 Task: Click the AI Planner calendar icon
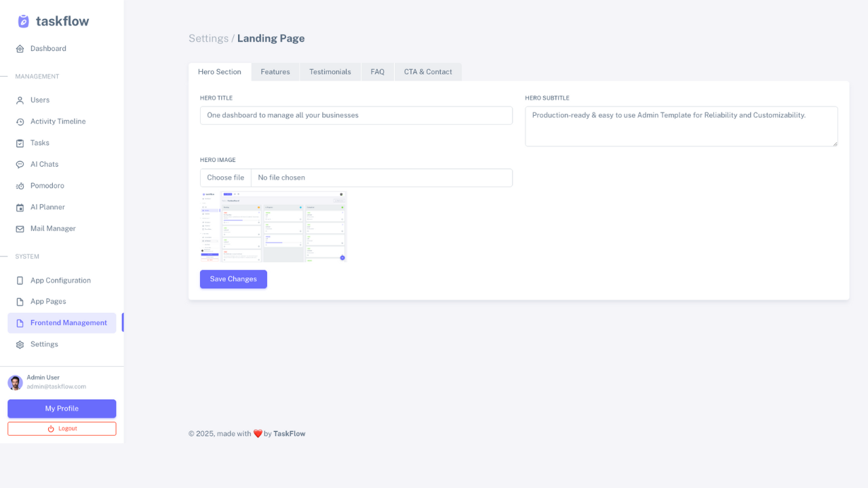(x=20, y=207)
